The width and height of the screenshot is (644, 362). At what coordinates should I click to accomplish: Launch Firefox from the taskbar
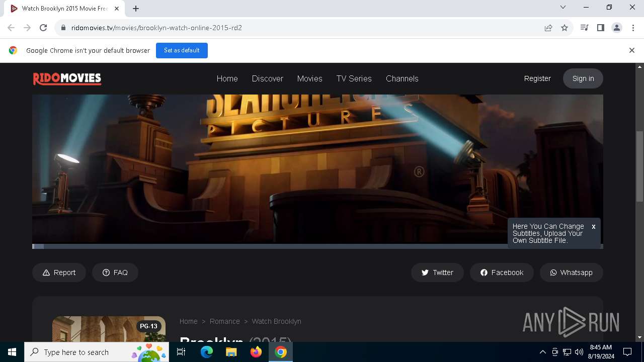[x=256, y=352]
